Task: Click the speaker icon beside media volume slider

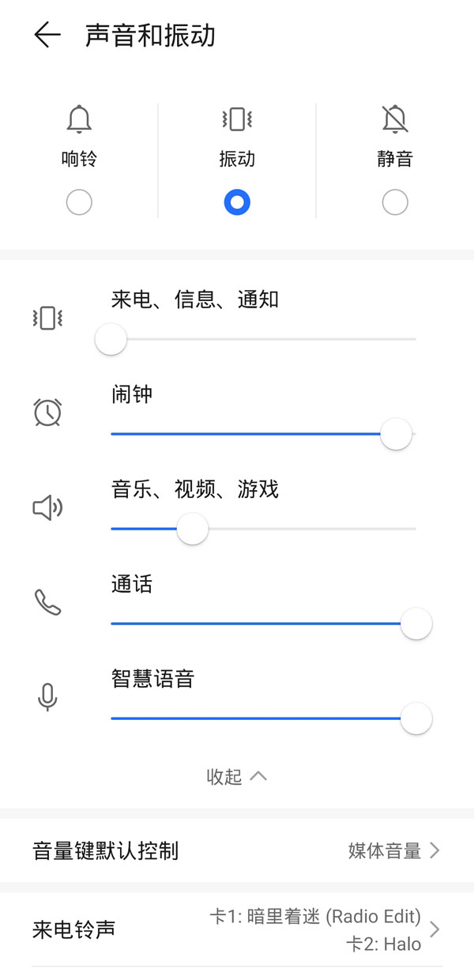Action: [47, 508]
